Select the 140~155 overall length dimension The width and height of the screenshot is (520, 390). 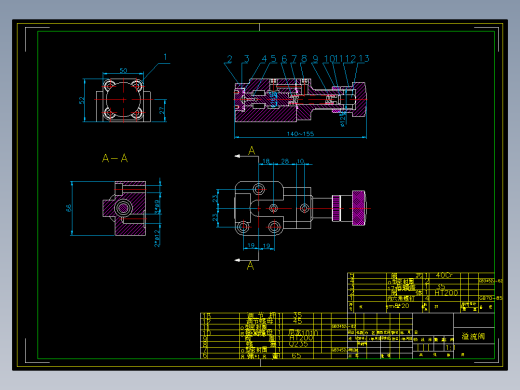coord(300,134)
